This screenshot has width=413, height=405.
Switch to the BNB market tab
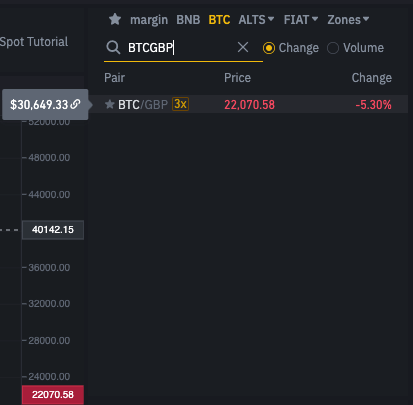tap(188, 20)
